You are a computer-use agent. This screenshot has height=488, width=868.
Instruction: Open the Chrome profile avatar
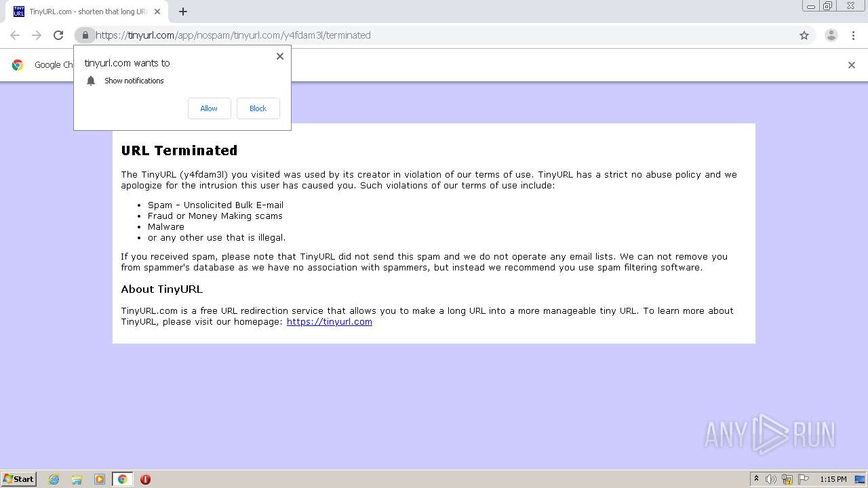(831, 35)
